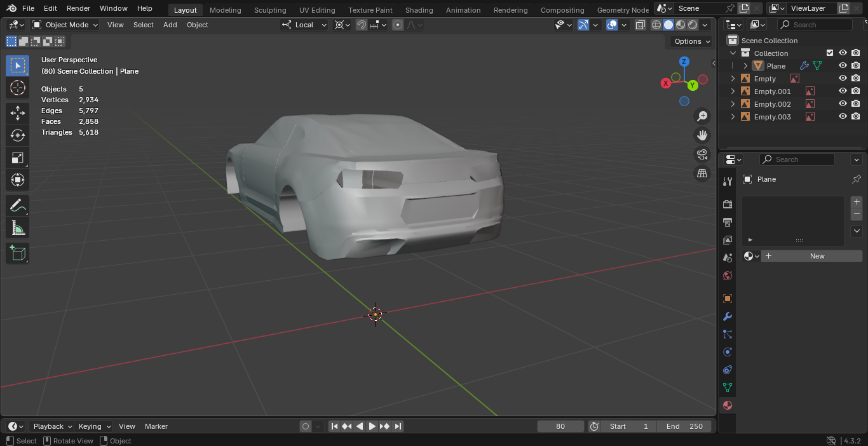This screenshot has height=446, width=868.
Task: Select the Measure tool
Action: tap(17, 227)
